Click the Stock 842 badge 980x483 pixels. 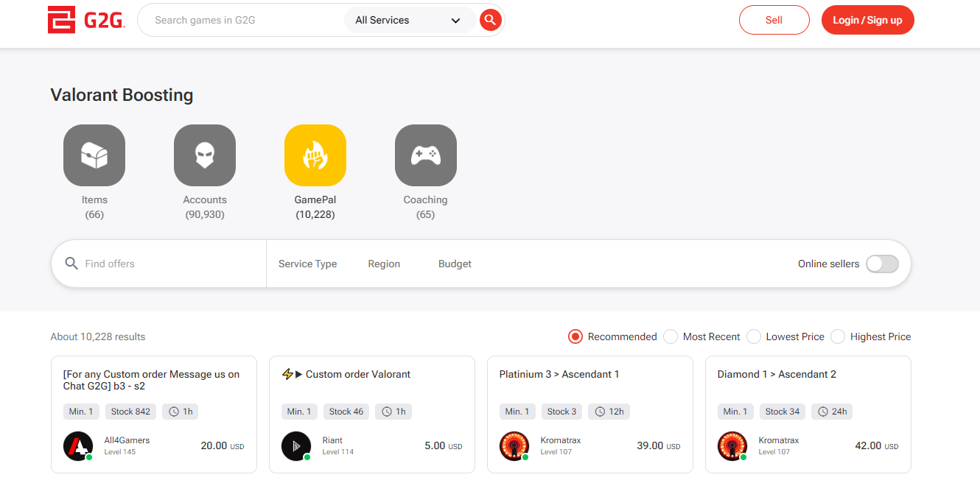click(130, 412)
